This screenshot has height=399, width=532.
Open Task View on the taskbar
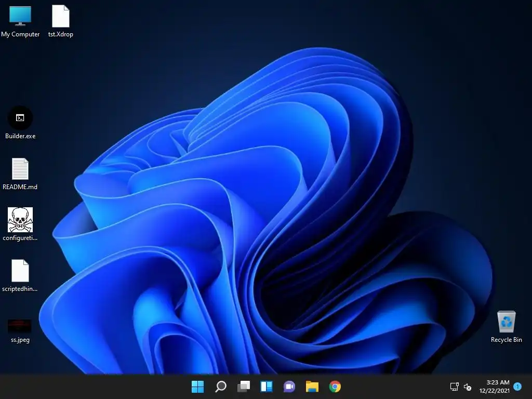coord(244,387)
